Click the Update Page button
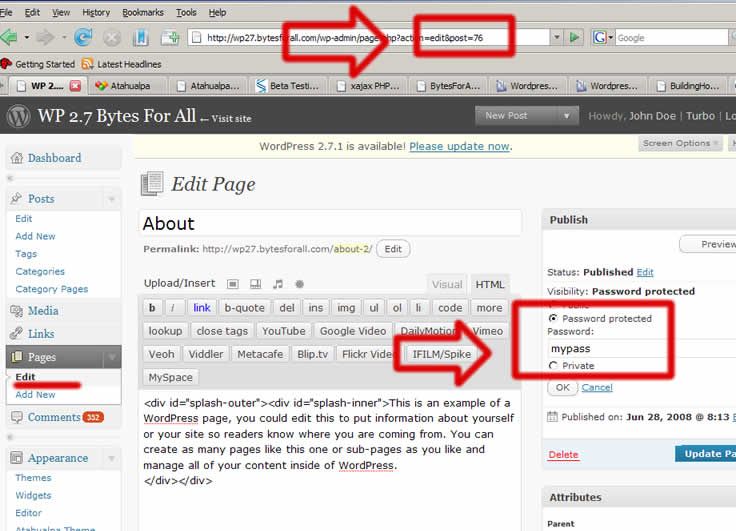Screen dimensions: 736x531 (705, 454)
